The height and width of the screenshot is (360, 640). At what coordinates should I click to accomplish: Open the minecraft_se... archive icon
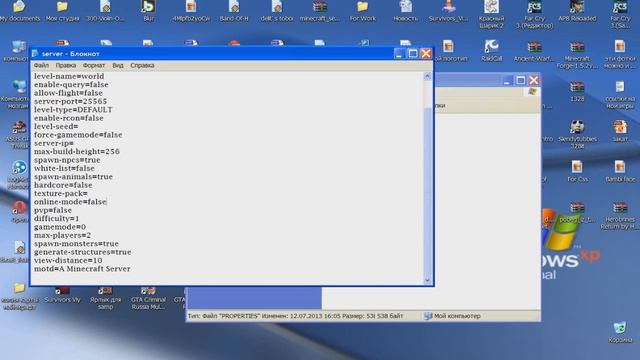pos(320,11)
